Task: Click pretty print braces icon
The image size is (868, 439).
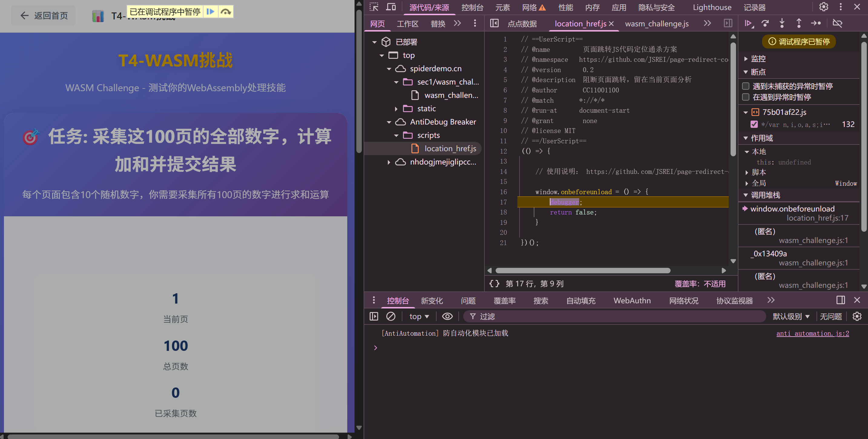Action: [494, 284]
